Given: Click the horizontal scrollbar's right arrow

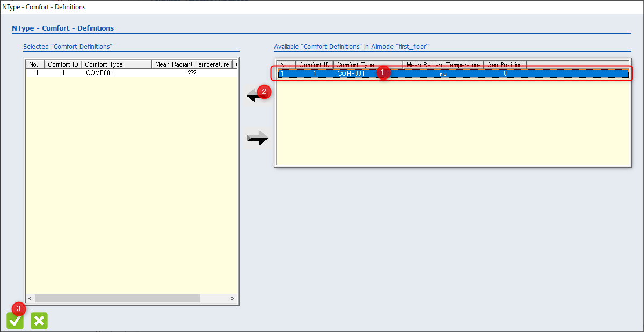Looking at the screenshot, I should pos(233,298).
